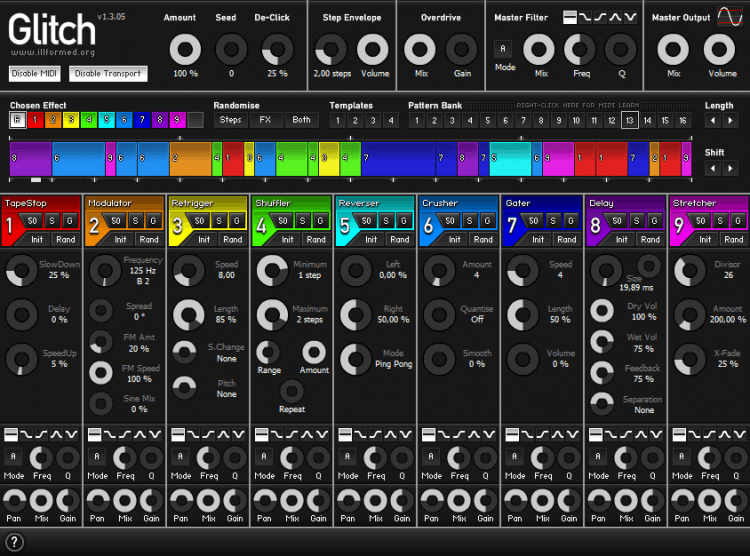Select Master Filter notch shape icon
Viewport: 750px width, 556px height.
coord(630,18)
